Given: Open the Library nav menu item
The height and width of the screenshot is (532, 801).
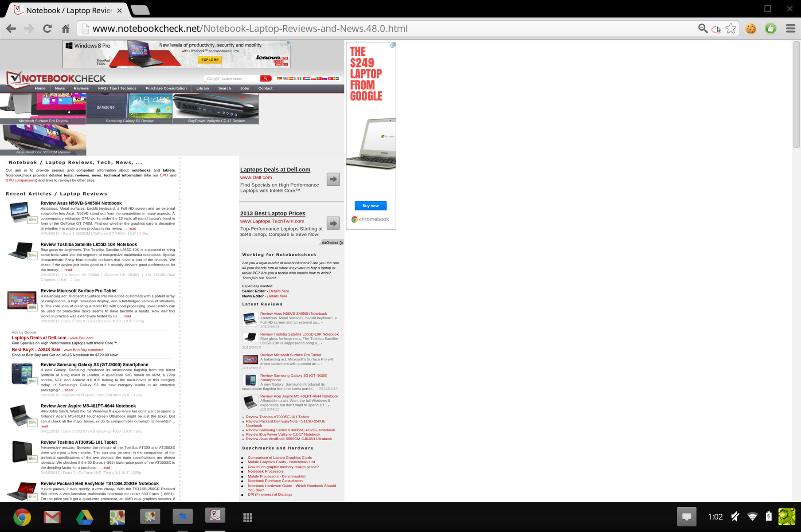Looking at the screenshot, I should [x=203, y=89].
